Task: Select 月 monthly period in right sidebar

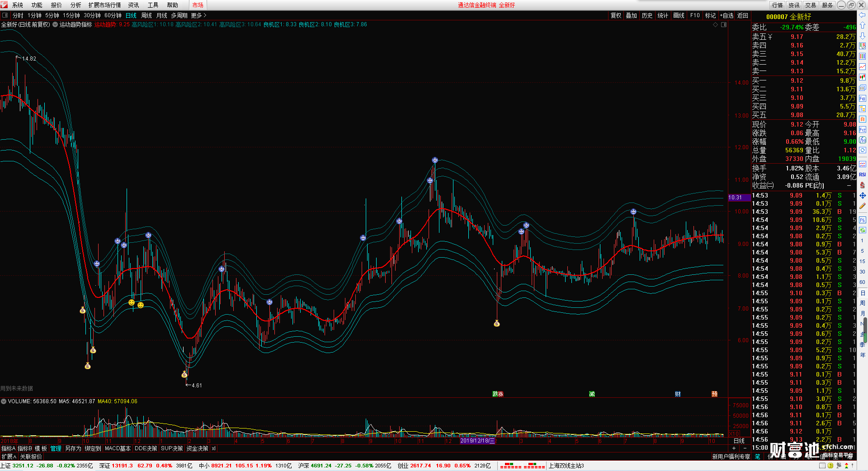Action: click(863, 313)
